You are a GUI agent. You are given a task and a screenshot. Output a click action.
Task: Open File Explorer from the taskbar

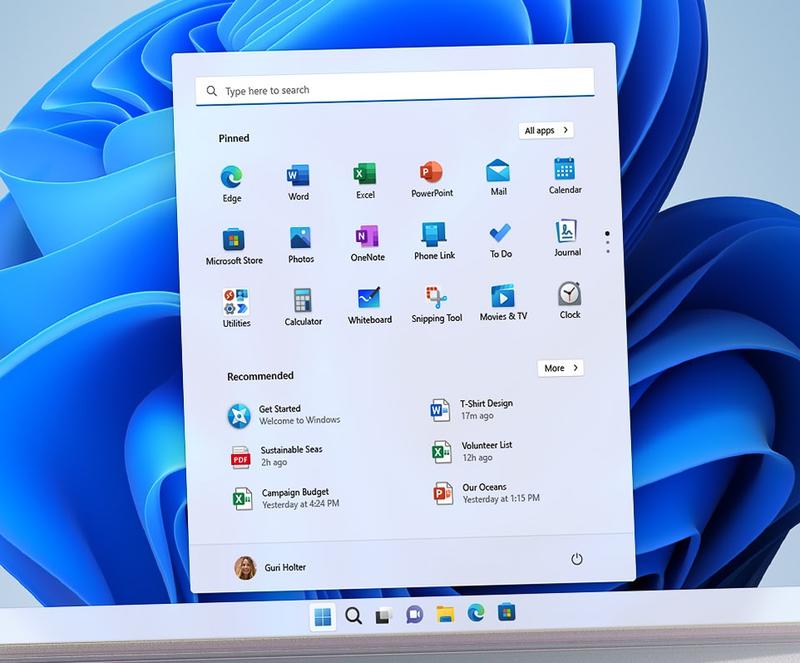(445, 613)
